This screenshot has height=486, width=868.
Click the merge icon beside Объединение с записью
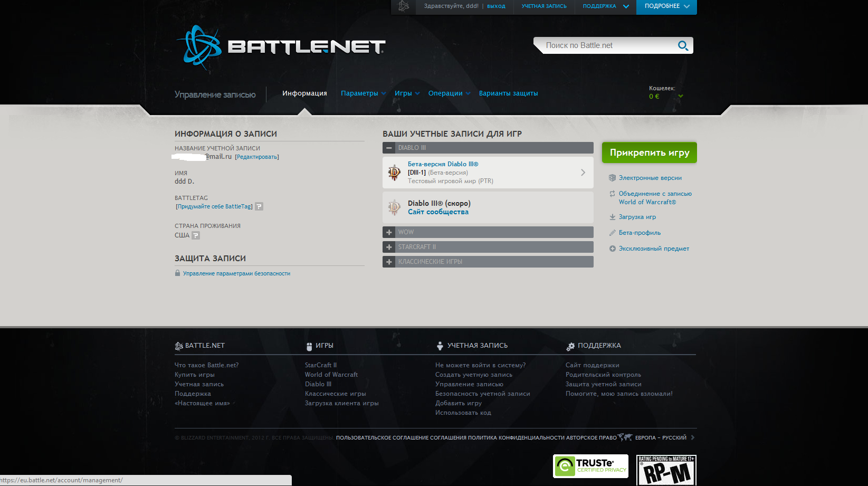point(612,194)
